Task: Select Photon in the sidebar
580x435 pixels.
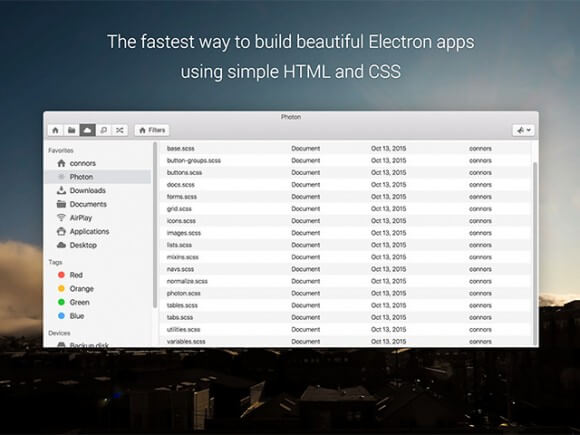Action: point(98,177)
